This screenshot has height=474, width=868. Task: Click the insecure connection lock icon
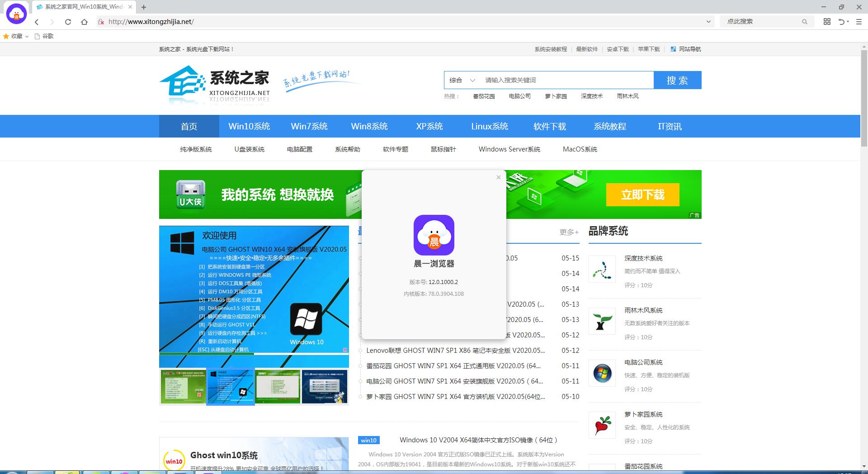(101, 22)
